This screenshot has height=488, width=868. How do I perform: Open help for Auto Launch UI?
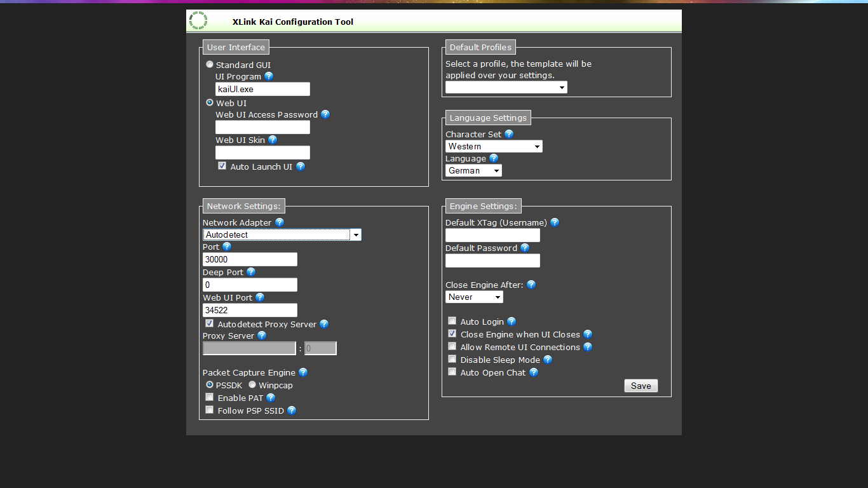(301, 166)
